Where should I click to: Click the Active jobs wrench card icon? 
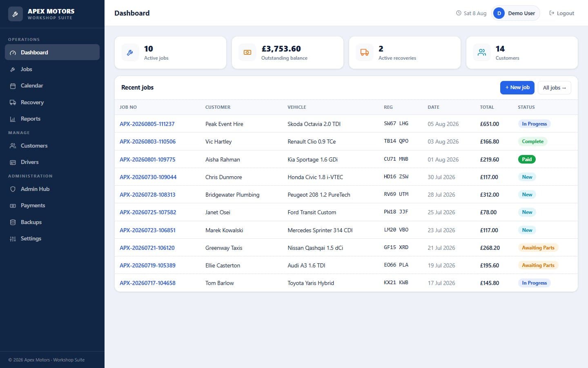tap(130, 52)
